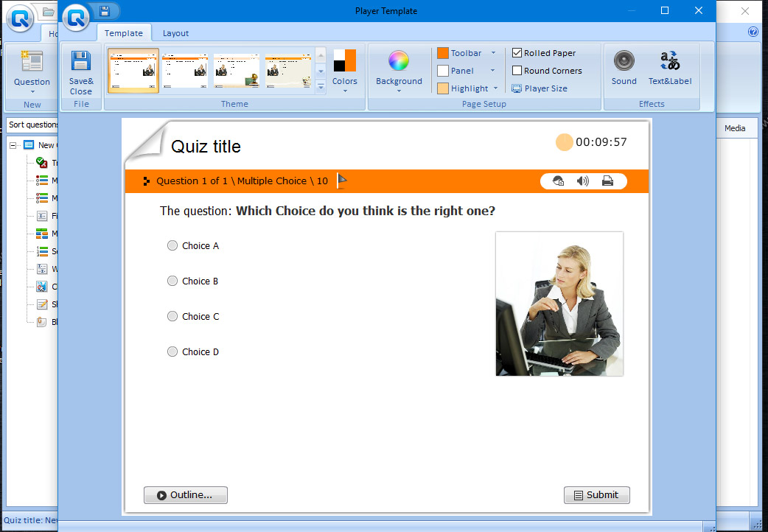Viewport: 768px width, 532px height.
Task: Open the Media tab in the background window
Action: point(735,128)
